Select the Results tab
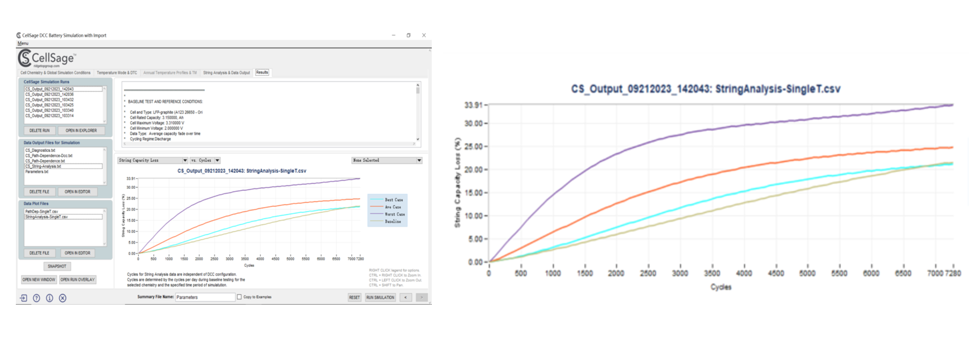 262,72
